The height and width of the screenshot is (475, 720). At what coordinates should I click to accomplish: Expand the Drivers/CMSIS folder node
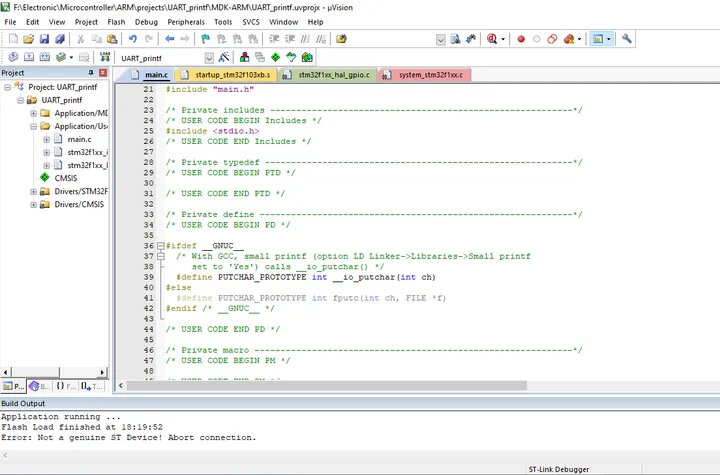click(33, 204)
